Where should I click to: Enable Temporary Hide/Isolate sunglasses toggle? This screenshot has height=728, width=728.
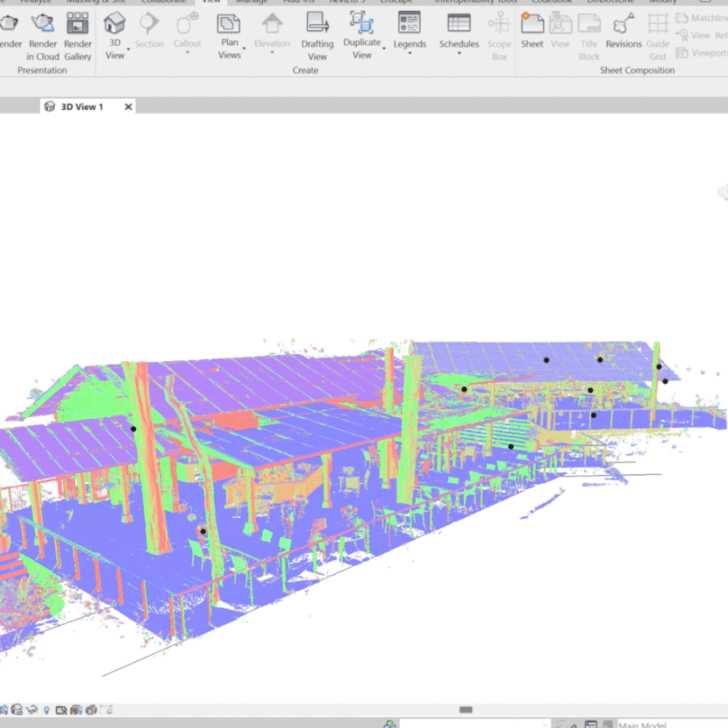tap(31, 708)
